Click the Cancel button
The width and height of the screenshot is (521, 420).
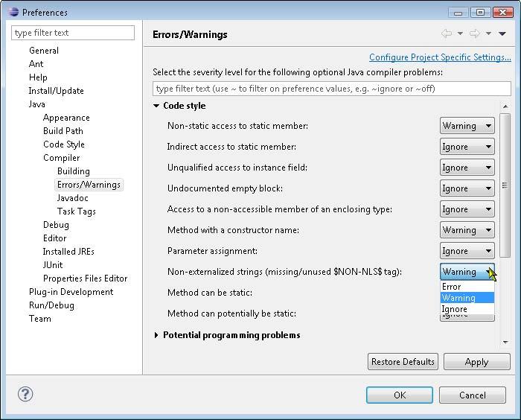472,395
